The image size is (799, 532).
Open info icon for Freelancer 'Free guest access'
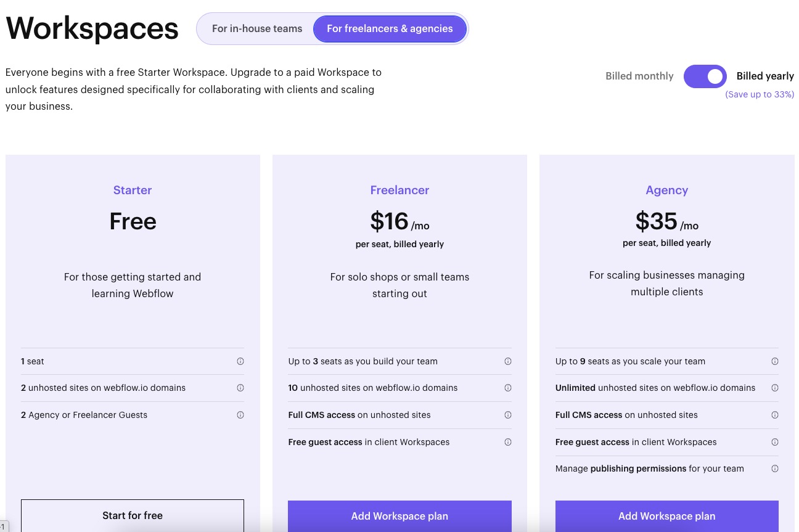507,442
